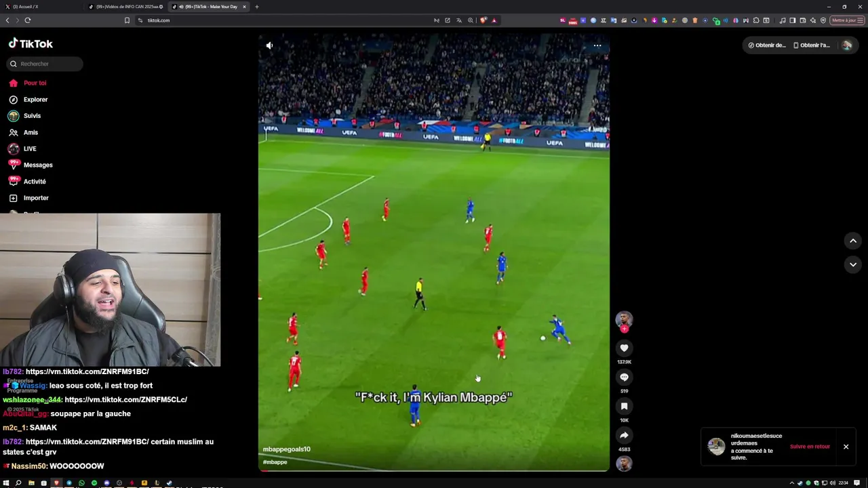Click the TikTok logo

[31, 43]
